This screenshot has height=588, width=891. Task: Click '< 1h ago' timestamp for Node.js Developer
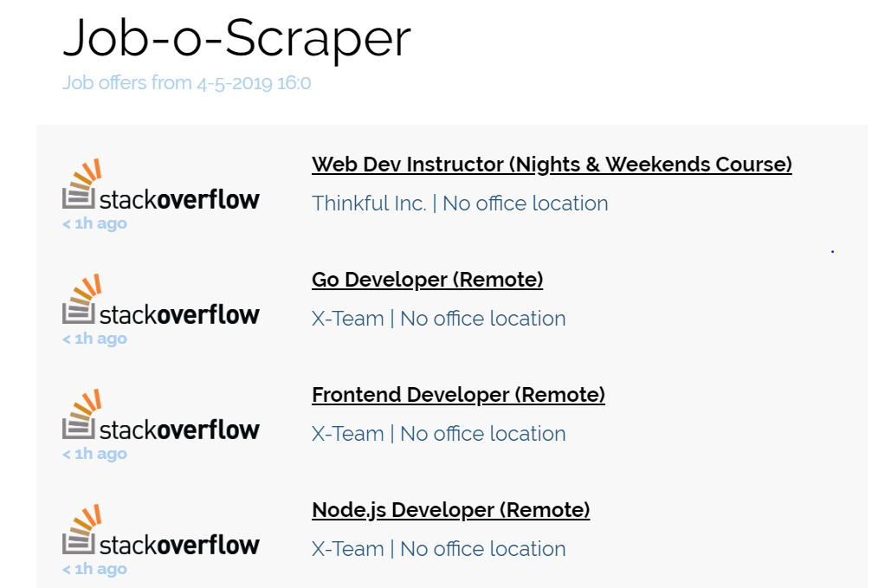[x=94, y=570]
